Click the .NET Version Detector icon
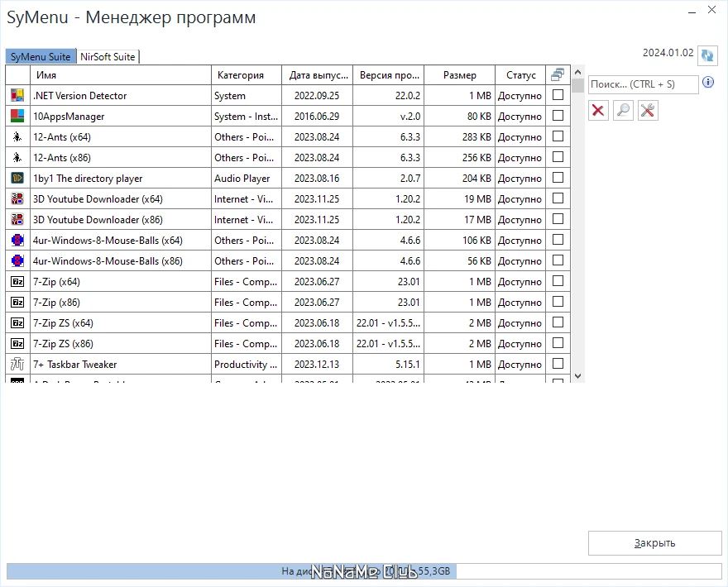 coord(17,96)
